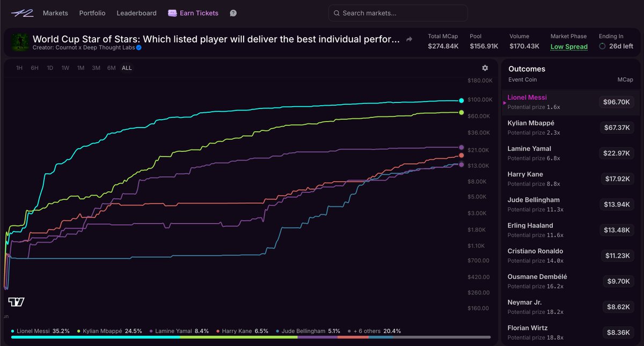Screen dimensions: 644x346
Task: Click the TradingView logo on chart
Action: click(16, 301)
